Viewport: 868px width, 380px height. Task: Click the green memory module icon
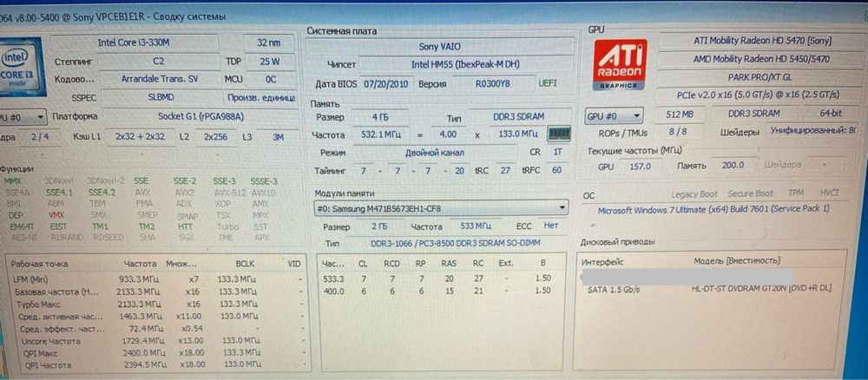point(558,134)
